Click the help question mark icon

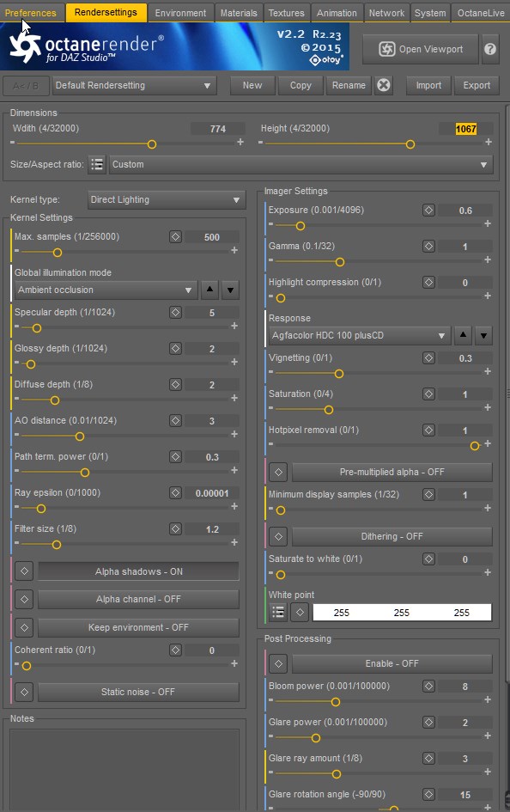[490, 49]
